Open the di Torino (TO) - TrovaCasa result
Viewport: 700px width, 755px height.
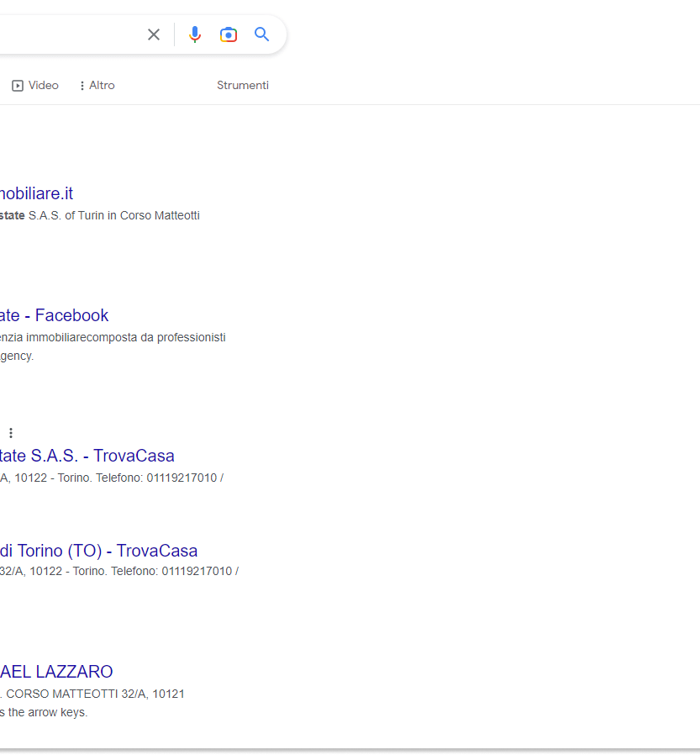98,551
